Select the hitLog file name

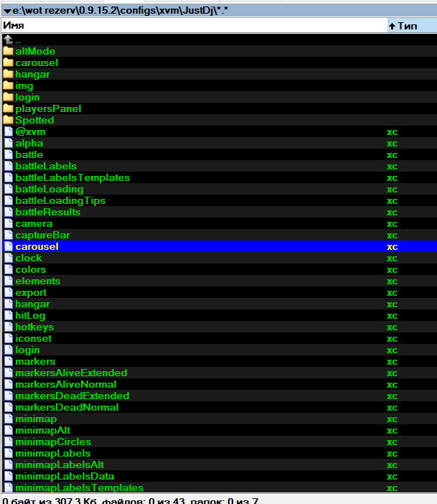[30, 316]
